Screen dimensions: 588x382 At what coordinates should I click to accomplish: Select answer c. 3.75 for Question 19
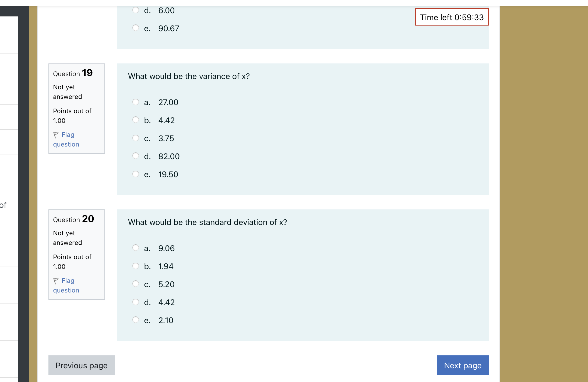click(x=135, y=138)
